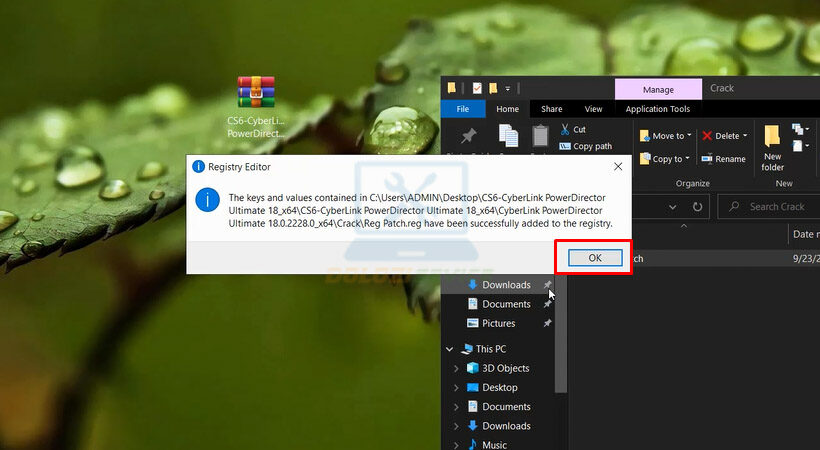Open the WinRAR archive on the desktop
This screenshot has width=820, height=450.
tap(256, 92)
